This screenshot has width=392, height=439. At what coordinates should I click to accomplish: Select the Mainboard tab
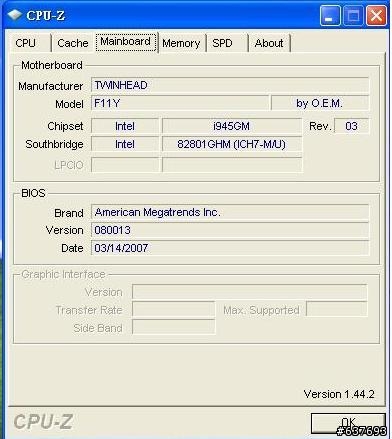[x=126, y=42]
